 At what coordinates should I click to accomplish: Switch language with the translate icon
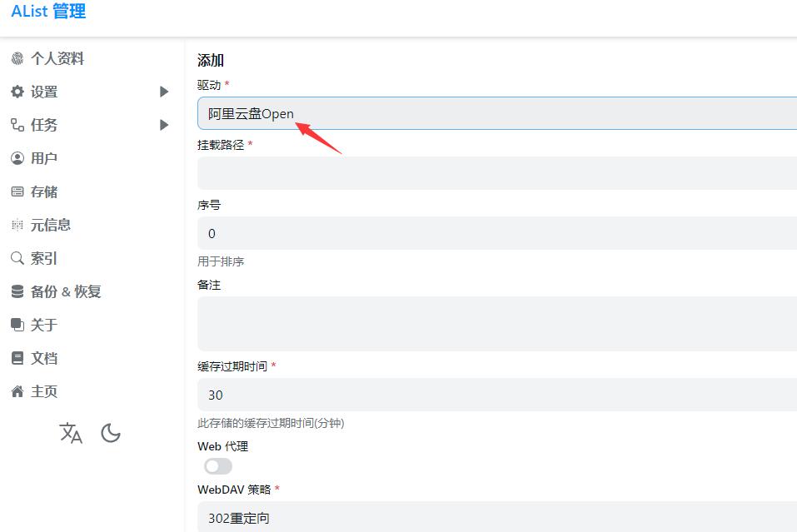[x=71, y=434]
